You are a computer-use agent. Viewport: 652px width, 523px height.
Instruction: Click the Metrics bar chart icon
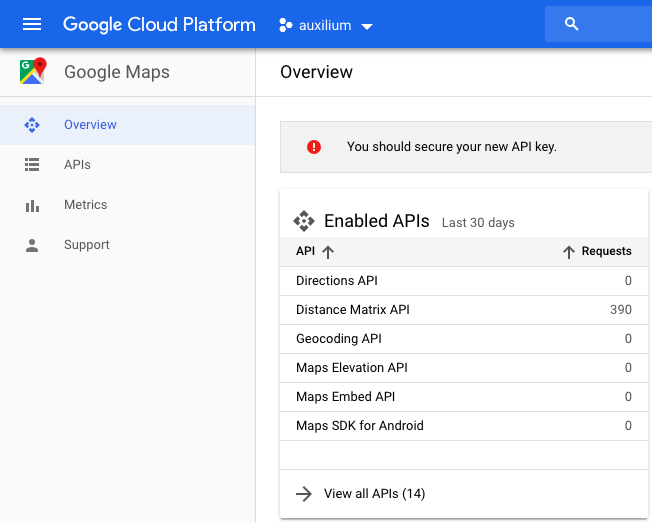click(x=32, y=205)
